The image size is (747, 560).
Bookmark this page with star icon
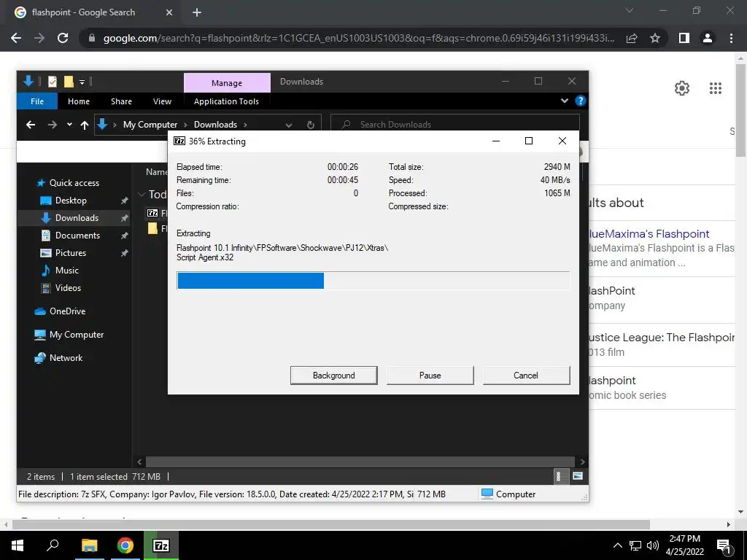click(x=655, y=38)
